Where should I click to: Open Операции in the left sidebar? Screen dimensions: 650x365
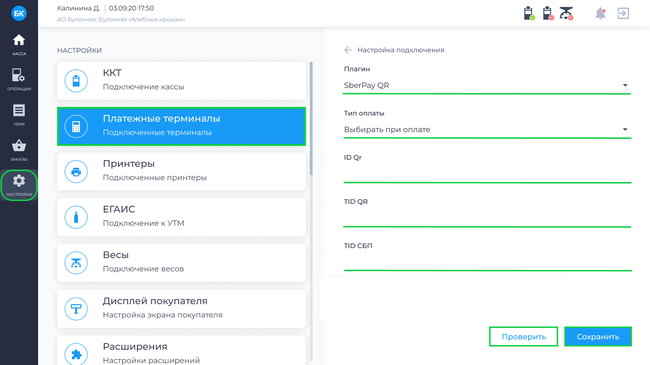click(x=19, y=79)
